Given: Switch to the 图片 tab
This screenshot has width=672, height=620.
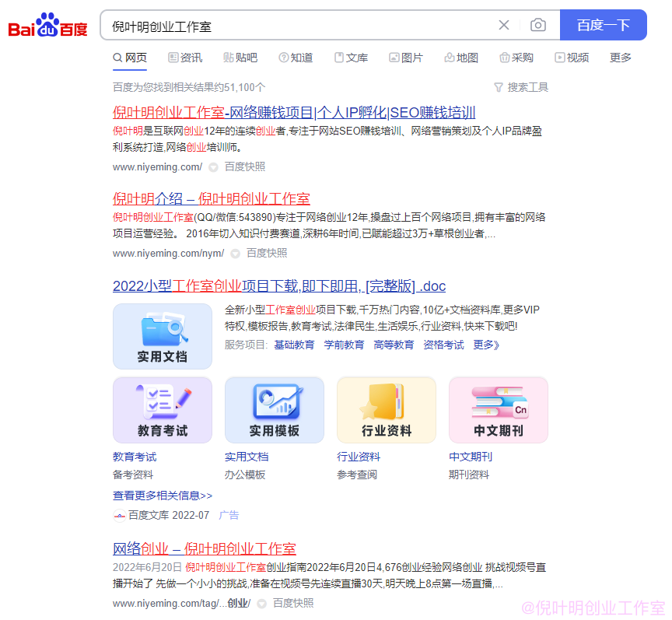Looking at the screenshot, I should (406, 58).
